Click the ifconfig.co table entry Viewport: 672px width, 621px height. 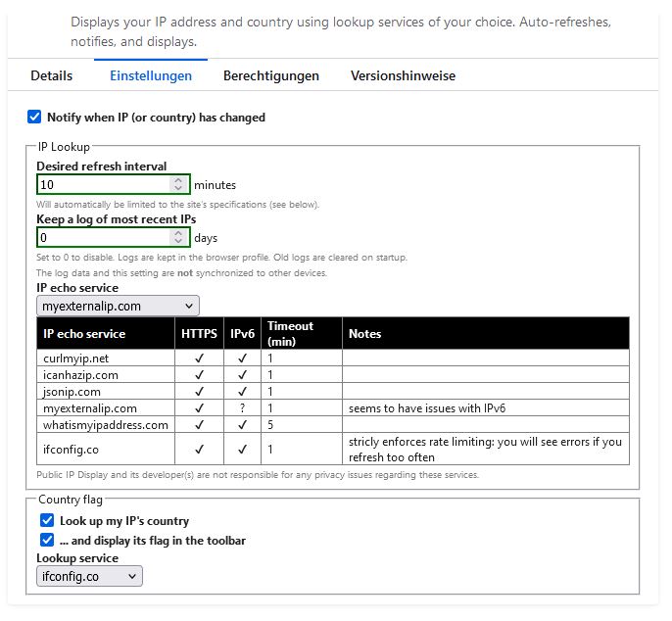71,450
